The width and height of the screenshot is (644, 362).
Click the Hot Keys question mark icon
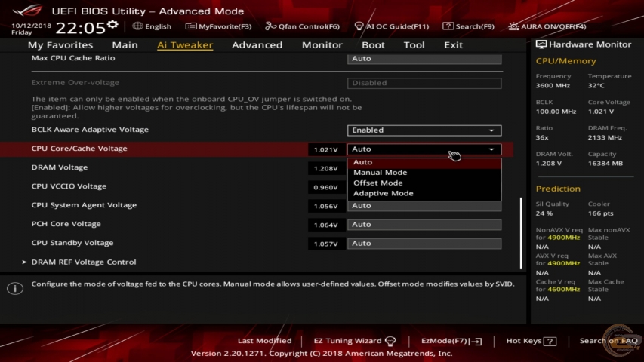pos(550,341)
